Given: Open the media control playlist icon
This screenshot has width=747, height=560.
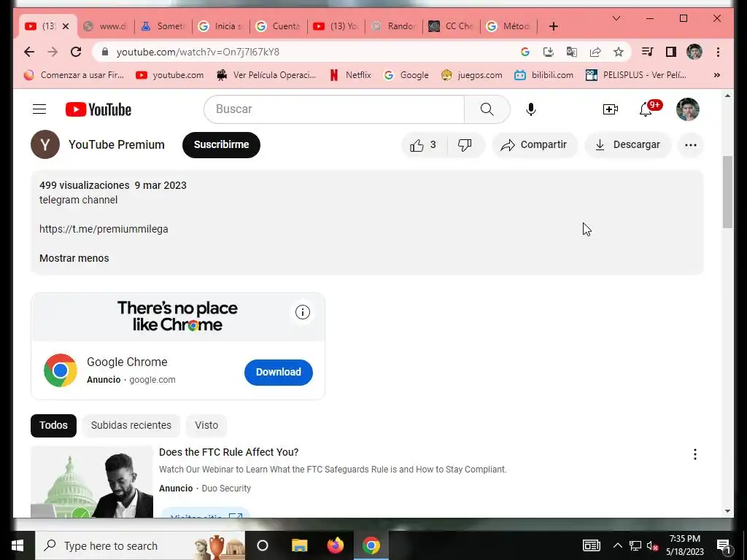Looking at the screenshot, I should 647,52.
